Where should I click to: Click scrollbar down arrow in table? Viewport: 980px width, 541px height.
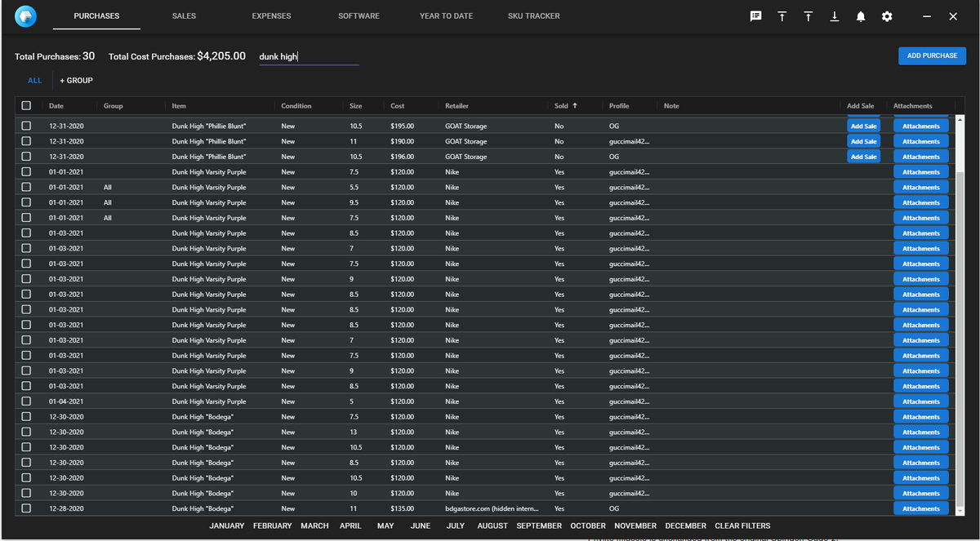[x=960, y=511]
